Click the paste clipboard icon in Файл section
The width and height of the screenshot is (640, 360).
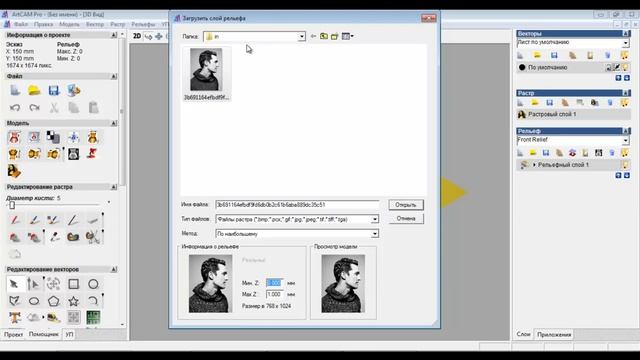pyautogui.click(x=93, y=108)
